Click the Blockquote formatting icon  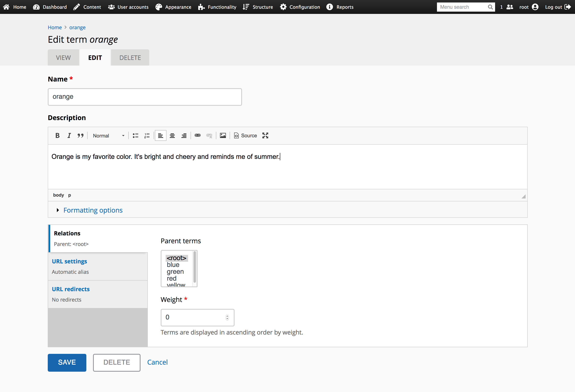[x=80, y=135]
